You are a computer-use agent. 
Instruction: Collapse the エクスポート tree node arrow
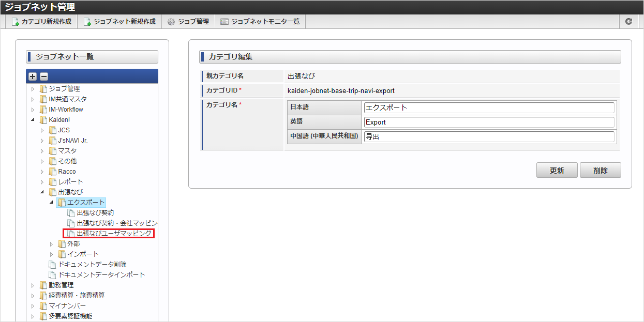(52, 203)
